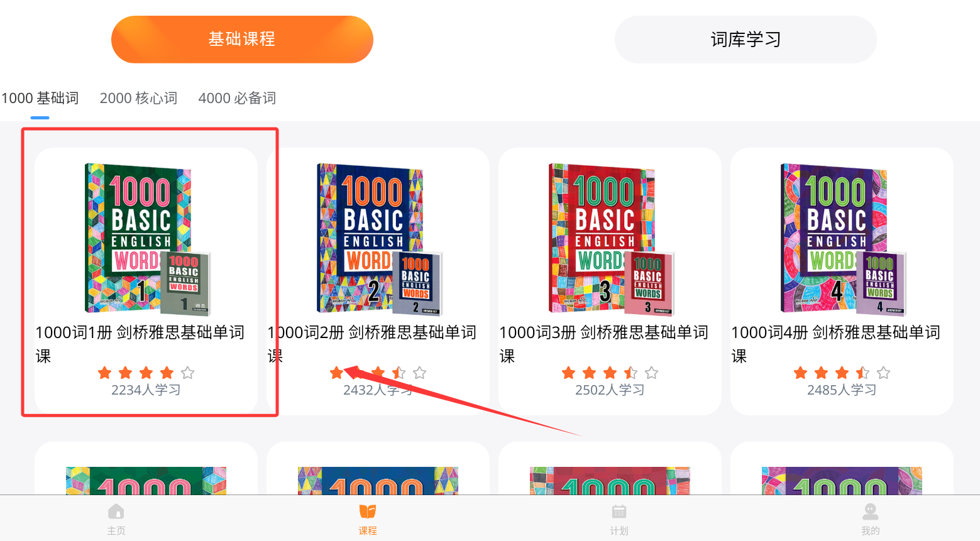This screenshot has height=541, width=980.
Task: Open the partially visible green book in second row
Action: click(146, 481)
